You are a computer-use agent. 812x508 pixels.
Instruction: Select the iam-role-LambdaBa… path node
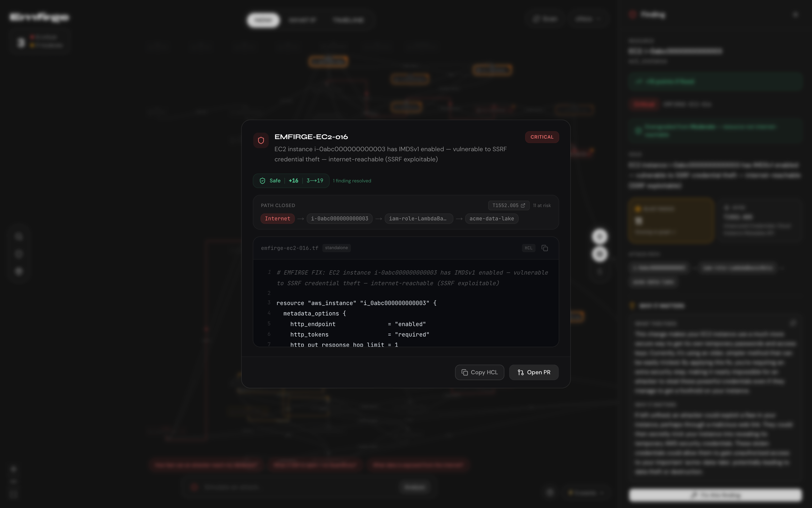418,219
